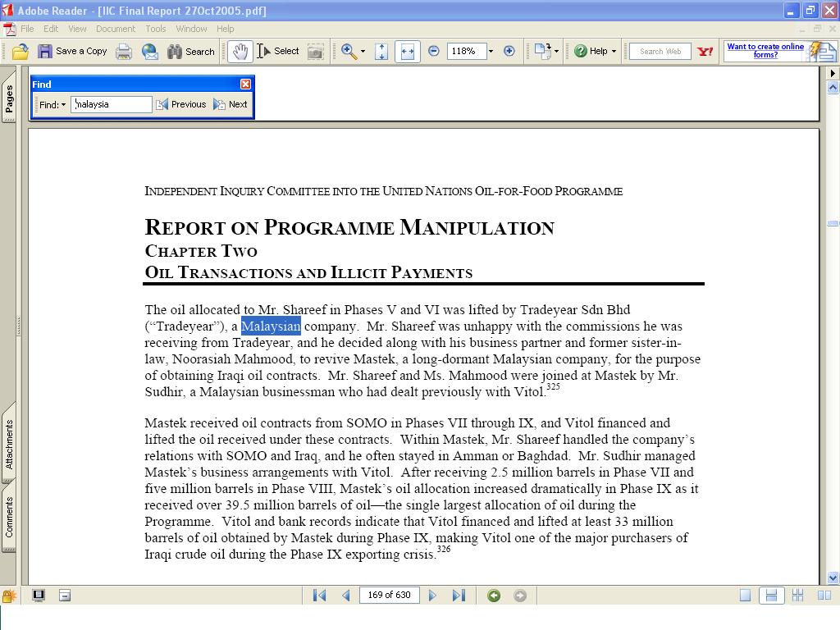Click vertical scrollbar up arrow
Image resolution: width=840 pixels, height=630 pixels.
pos(833,87)
